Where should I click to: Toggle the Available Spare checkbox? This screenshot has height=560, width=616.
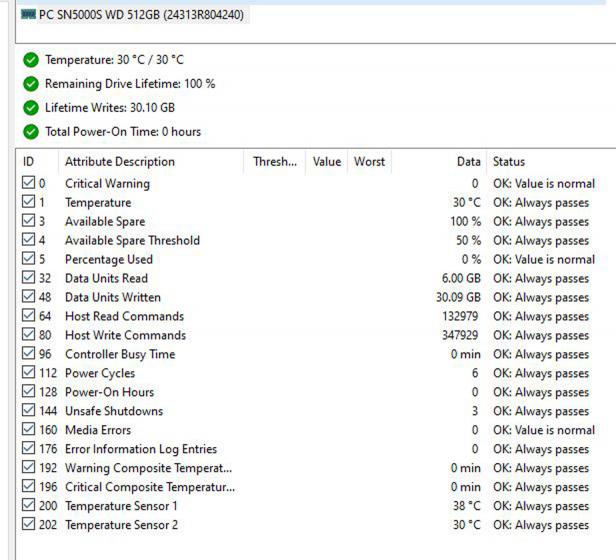point(28,220)
